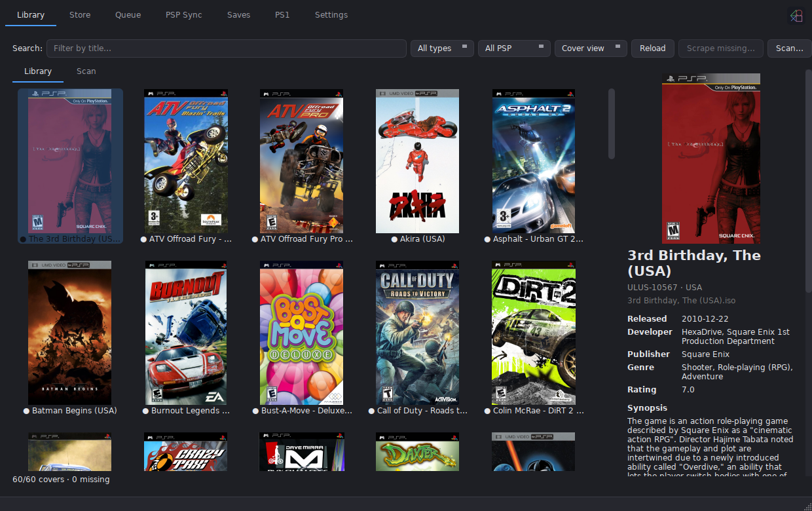The height and width of the screenshot is (511, 812).
Task: Select the Crazy Taxi cover
Action: coord(185,451)
